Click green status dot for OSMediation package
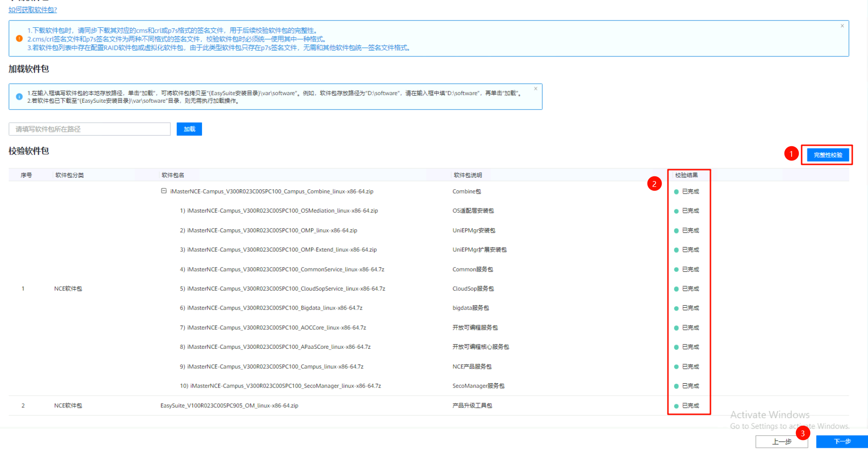868x453 pixels. 676,211
